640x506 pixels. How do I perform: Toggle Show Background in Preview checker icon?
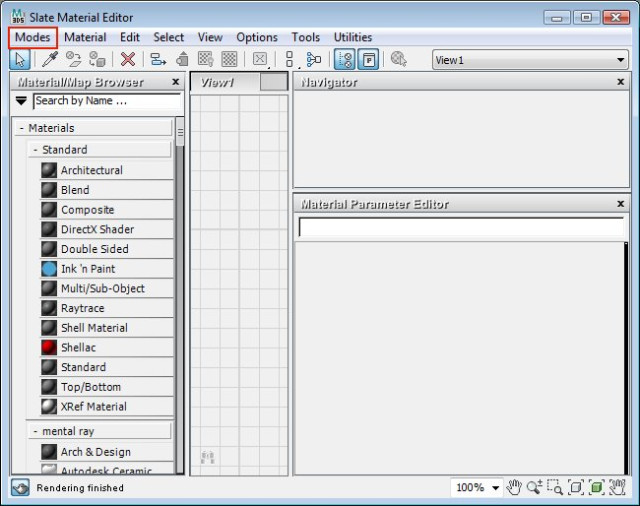(x=229, y=59)
